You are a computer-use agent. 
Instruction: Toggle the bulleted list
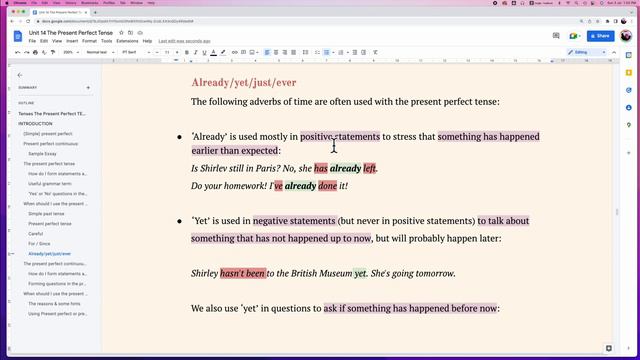[327, 53]
